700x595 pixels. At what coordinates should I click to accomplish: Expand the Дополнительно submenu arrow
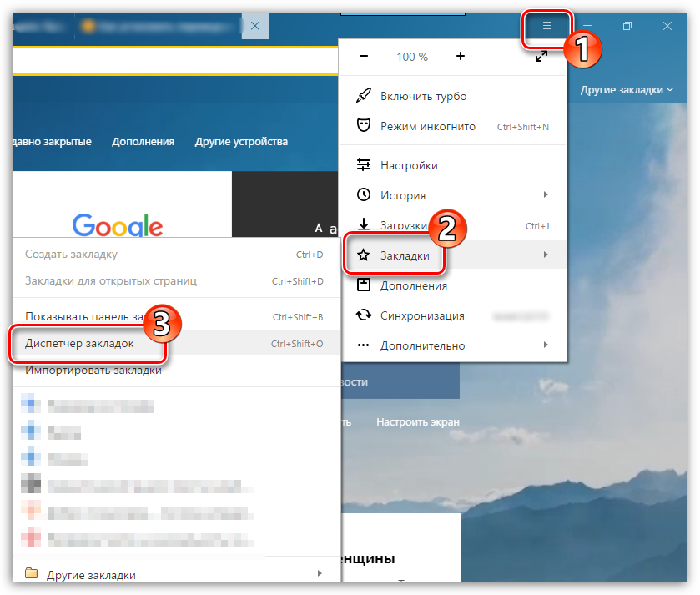click(x=546, y=345)
